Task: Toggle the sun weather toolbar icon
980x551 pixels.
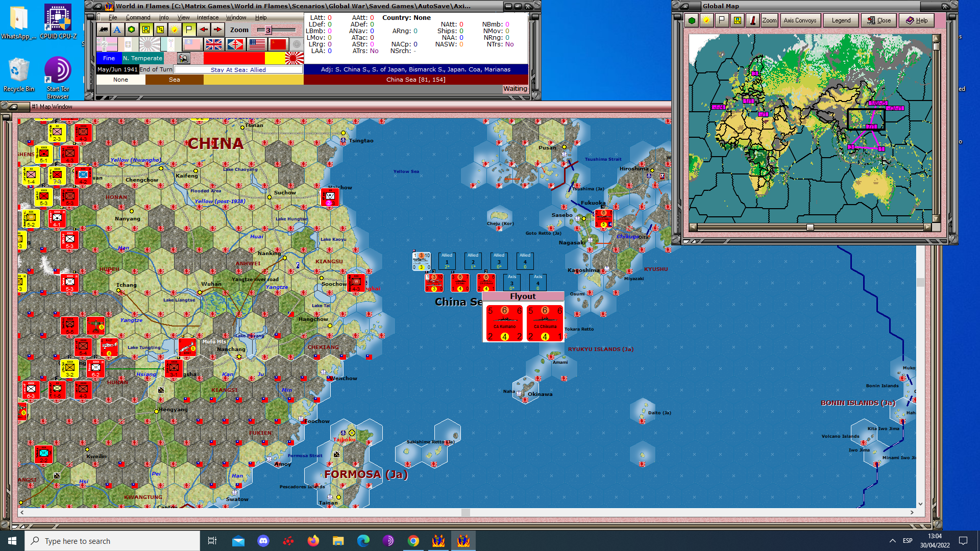Action: (175, 30)
